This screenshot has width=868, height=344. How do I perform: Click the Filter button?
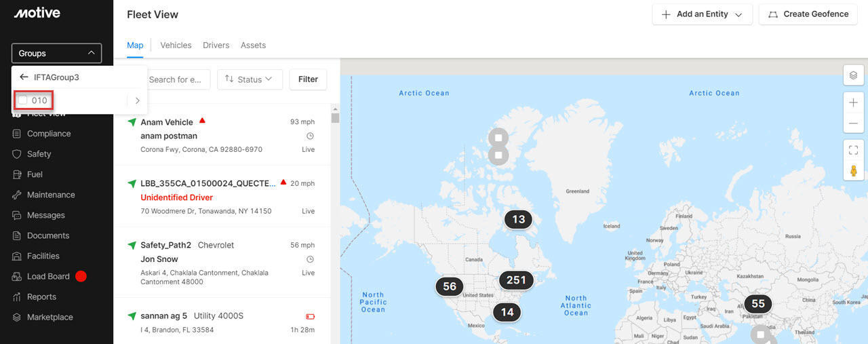[308, 79]
